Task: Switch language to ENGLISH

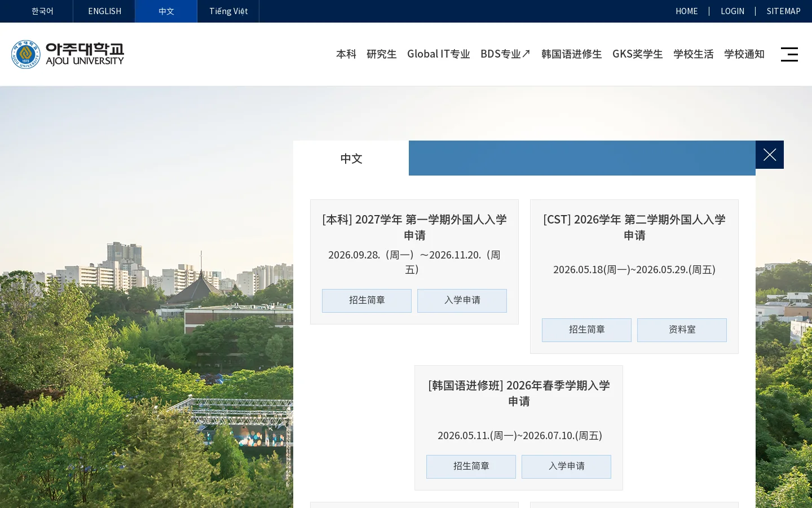Action: tap(104, 11)
